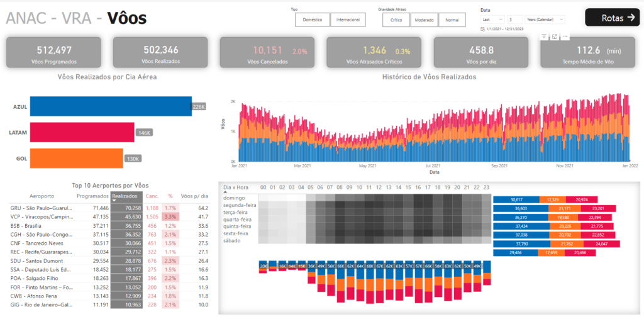Select the GRU - São Paulo–Guarul... row
Viewport: 644px width, 319px height.
[109, 208]
